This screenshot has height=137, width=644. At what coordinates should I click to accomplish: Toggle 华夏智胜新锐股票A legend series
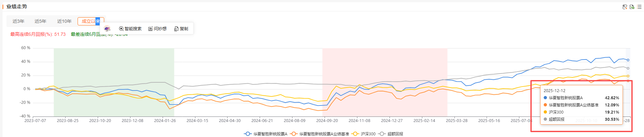[266, 134]
